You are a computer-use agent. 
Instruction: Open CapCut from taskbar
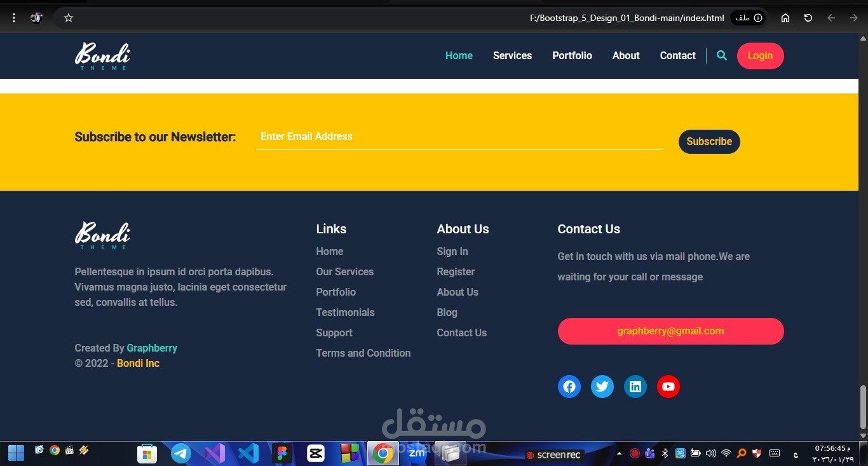pyautogui.click(x=316, y=453)
